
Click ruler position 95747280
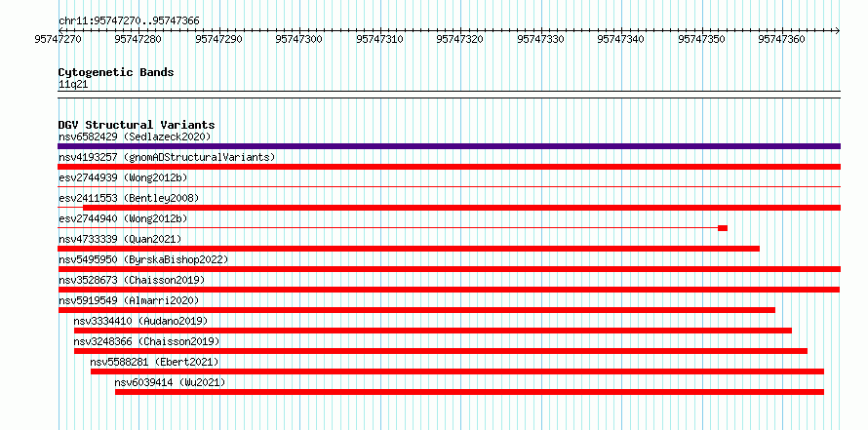(x=138, y=39)
